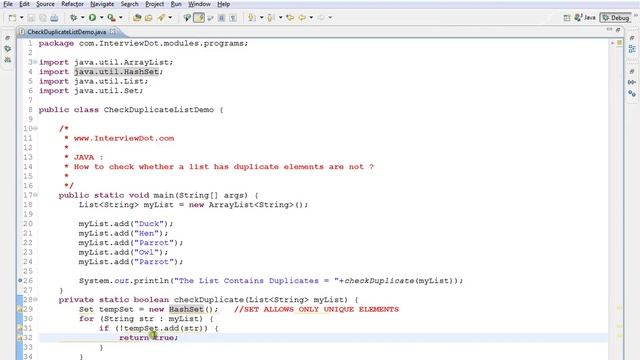640x360 pixels.
Task: Open the Help menu
Action: 223,4
